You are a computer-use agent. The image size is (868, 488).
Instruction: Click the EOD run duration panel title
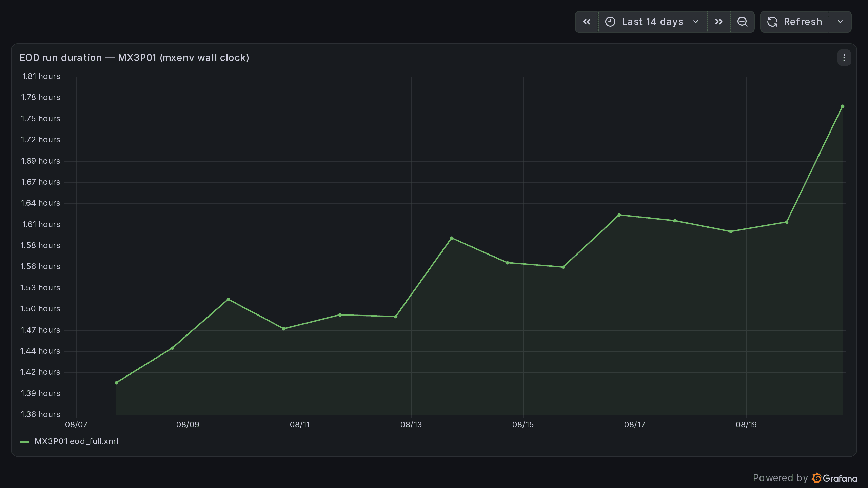[x=134, y=58]
